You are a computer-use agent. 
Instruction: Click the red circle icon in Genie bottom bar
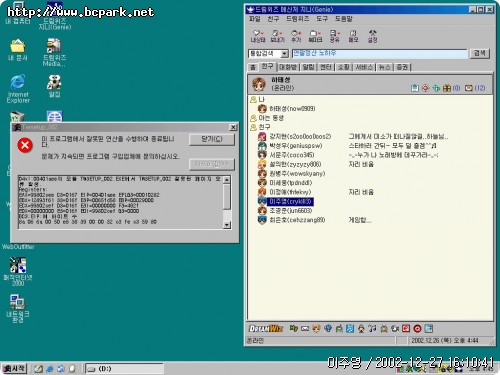(x=417, y=329)
